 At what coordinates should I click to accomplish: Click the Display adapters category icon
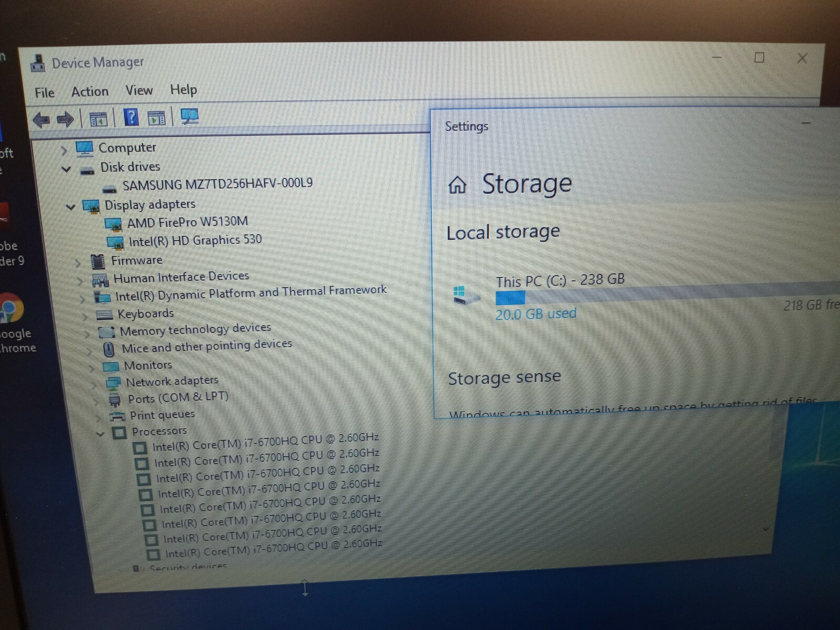91,206
